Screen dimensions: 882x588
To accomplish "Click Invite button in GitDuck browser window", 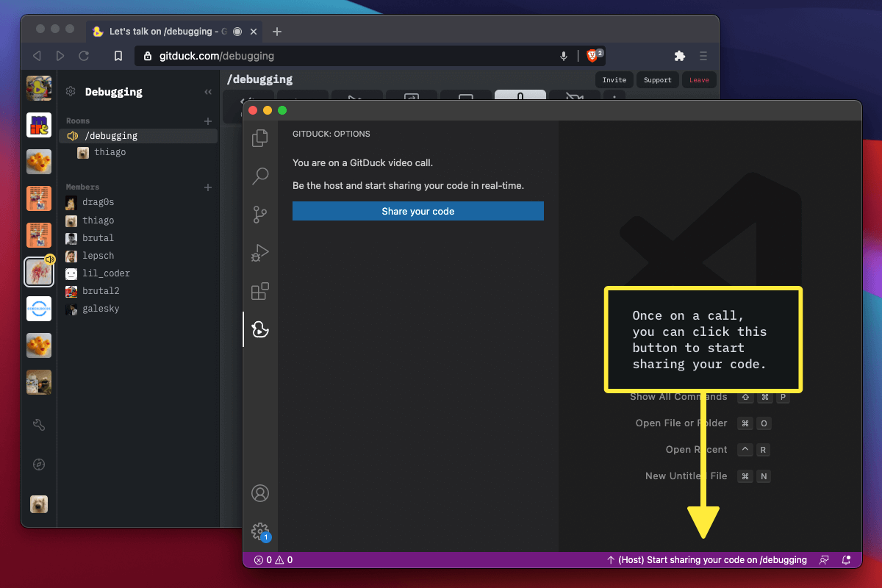I will pyautogui.click(x=614, y=80).
